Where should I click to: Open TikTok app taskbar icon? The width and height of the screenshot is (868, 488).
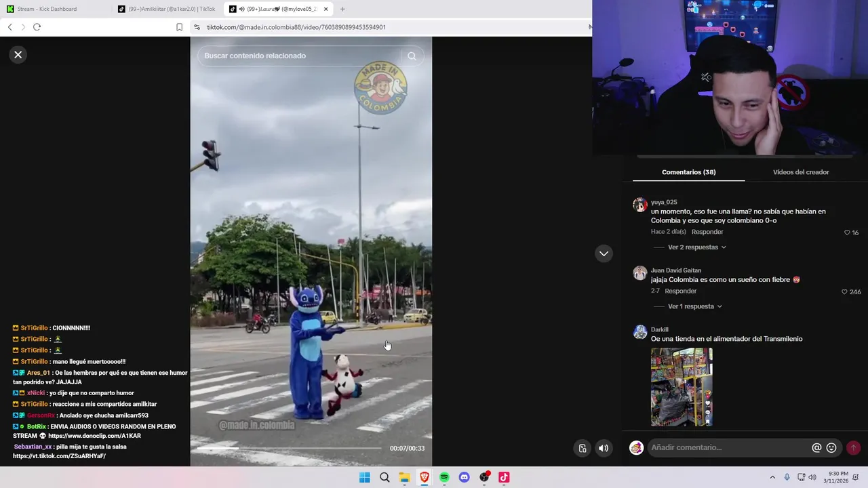coord(504,477)
